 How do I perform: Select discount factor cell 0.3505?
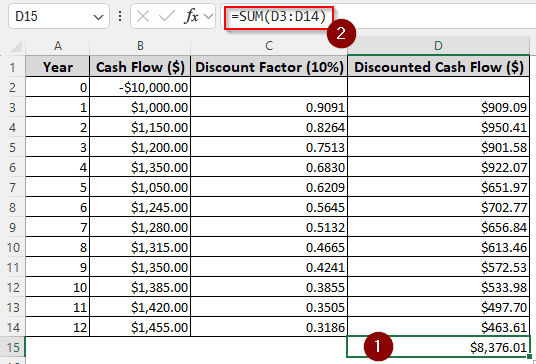[269, 307]
